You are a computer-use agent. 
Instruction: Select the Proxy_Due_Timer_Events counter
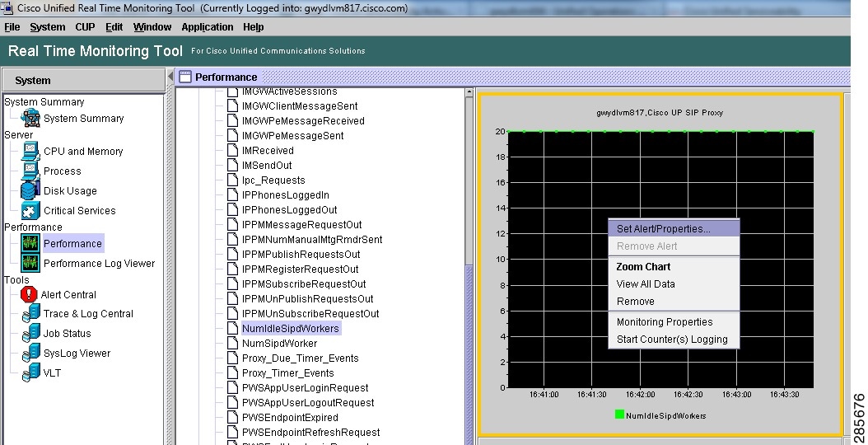pyautogui.click(x=300, y=358)
